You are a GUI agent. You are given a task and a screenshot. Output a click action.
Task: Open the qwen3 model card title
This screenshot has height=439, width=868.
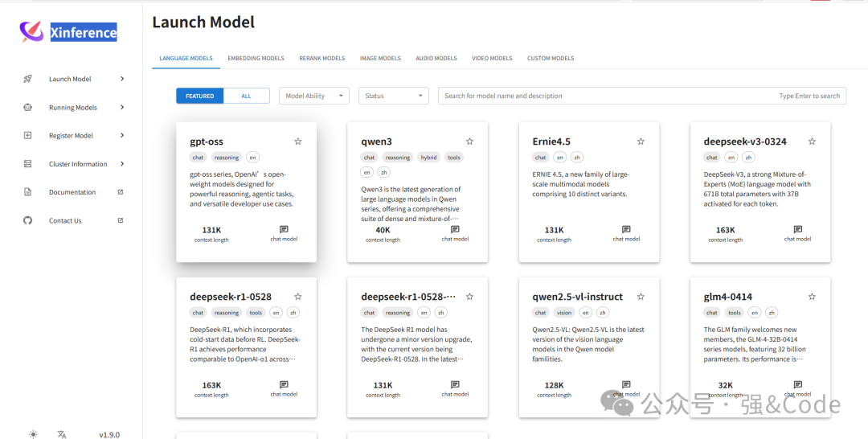(x=376, y=142)
